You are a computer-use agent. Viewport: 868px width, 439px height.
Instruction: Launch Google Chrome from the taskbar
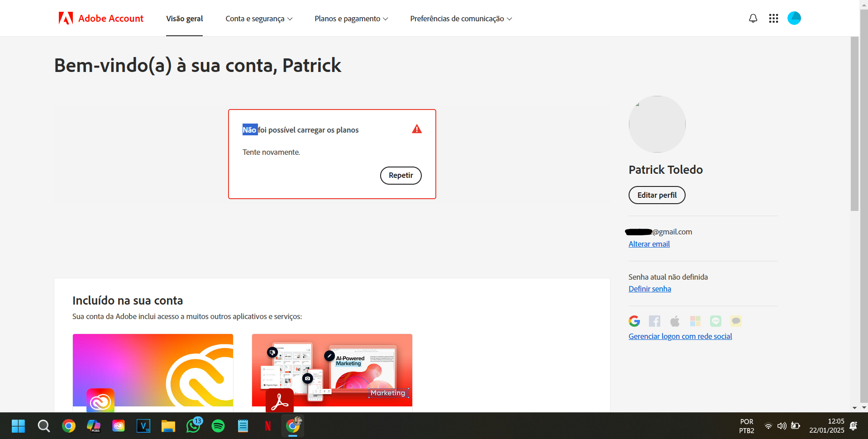69,426
